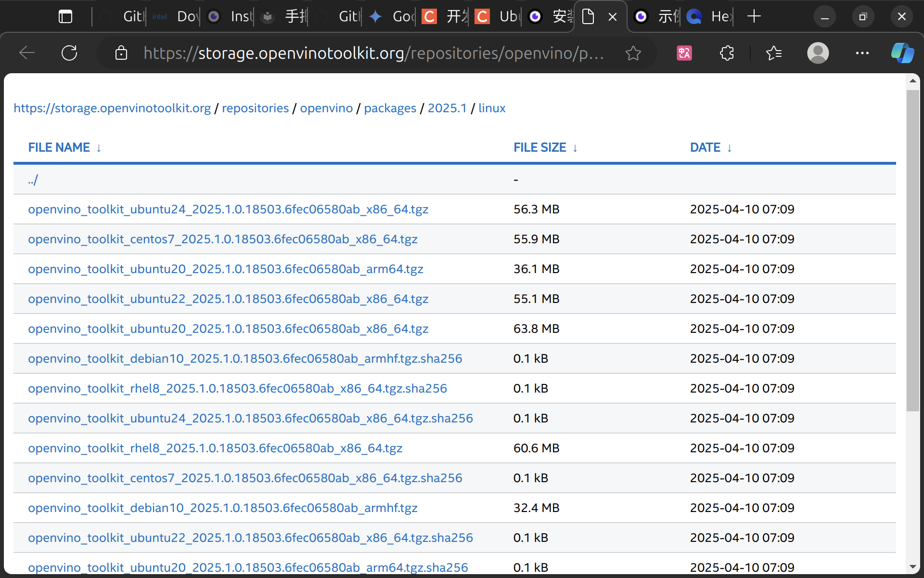The width and height of the screenshot is (924, 578).
Task: Open the Extensions puzzle icon
Action: click(727, 53)
